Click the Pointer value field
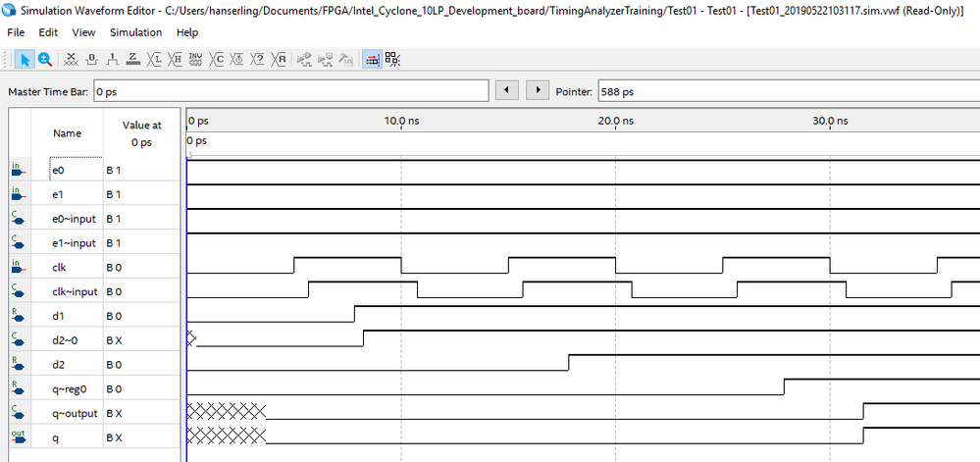 pyautogui.click(x=789, y=91)
